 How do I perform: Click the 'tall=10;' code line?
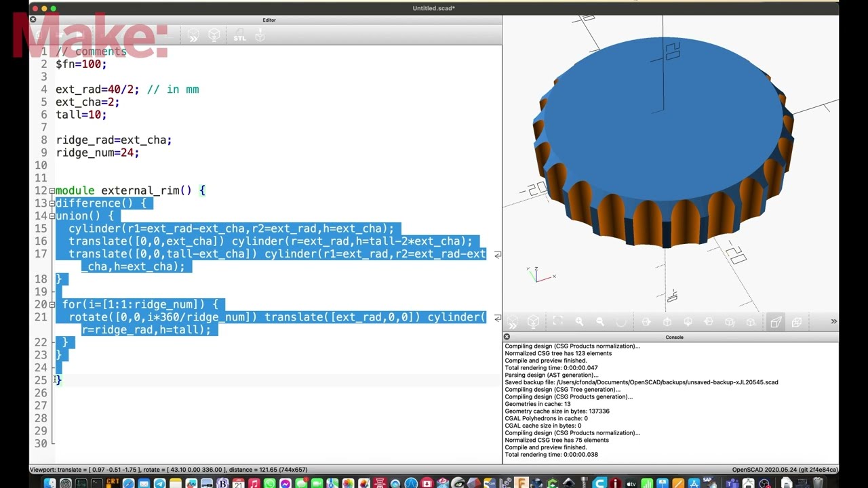(x=81, y=115)
